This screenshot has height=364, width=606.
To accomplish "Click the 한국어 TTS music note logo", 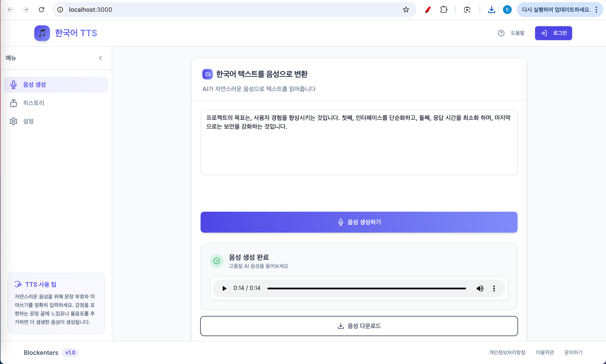I will [x=42, y=33].
